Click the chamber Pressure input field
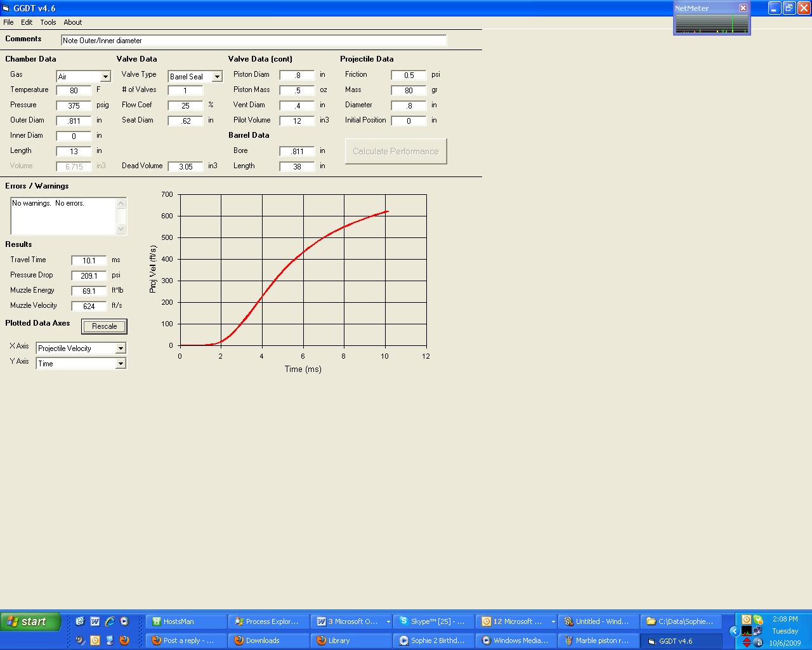Screen dimensions: 812x650 pyautogui.click(x=74, y=105)
